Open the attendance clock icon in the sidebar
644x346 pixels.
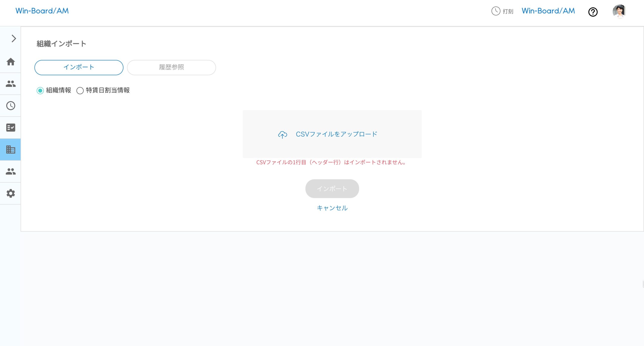(x=10, y=105)
